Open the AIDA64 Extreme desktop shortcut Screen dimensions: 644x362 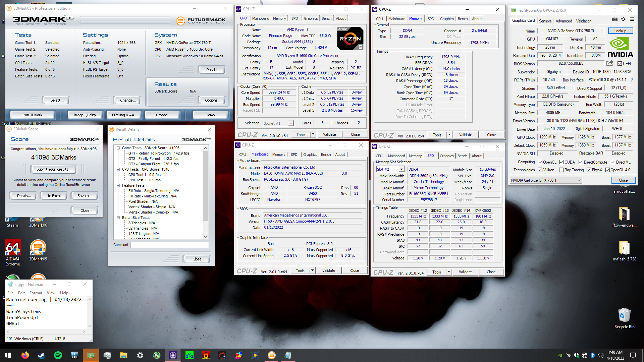pos(12,253)
